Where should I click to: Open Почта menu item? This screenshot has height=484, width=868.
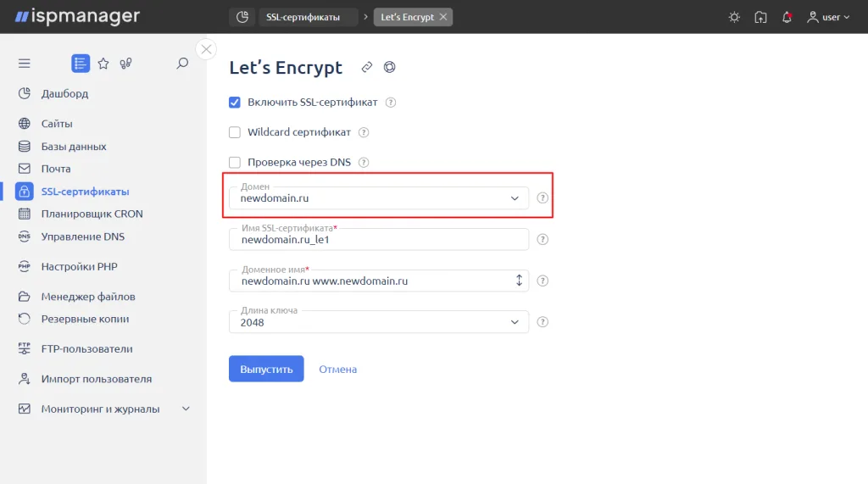coord(56,169)
